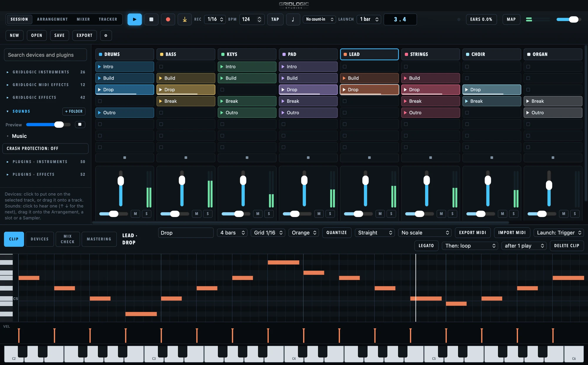Stop all clips on Drums track
The width and height of the screenshot is (588, 365).
[x=125, y=158]
